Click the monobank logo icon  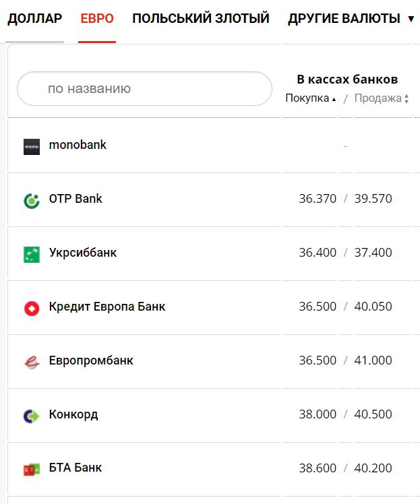32,146
